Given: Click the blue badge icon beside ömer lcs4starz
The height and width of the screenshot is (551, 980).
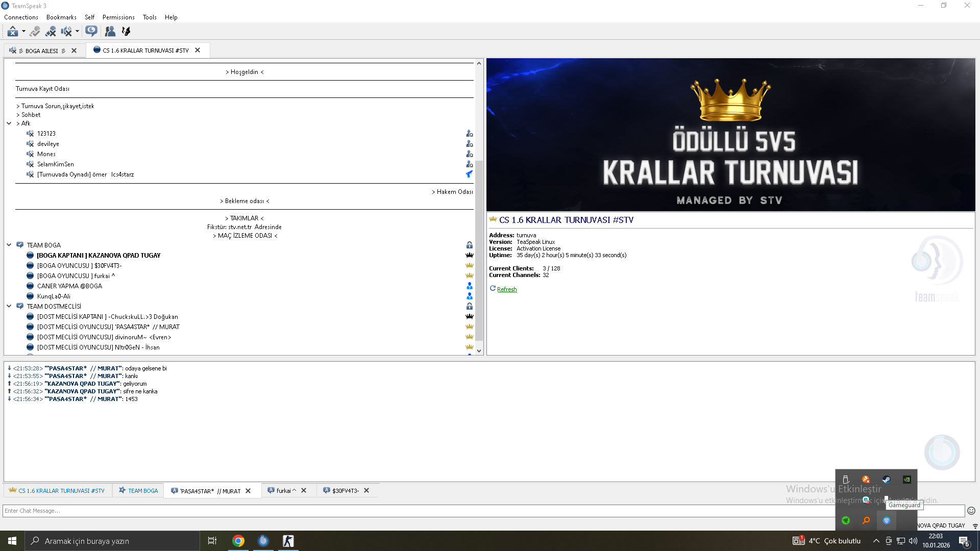Looking at the screenshot, I should point(470,174).
